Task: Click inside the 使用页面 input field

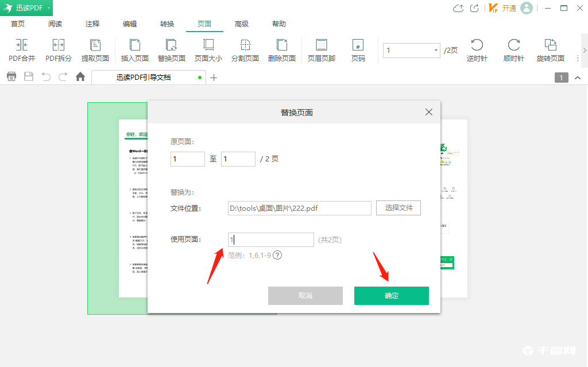Action: pyautogui.click(x=270, y=239)
